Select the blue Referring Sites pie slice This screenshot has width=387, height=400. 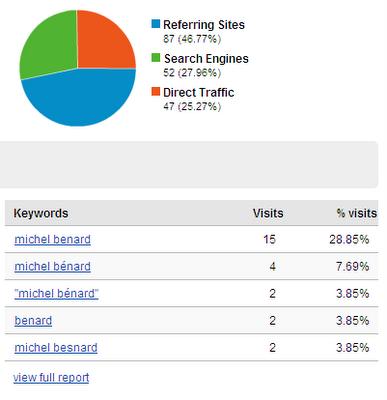pyautogui.click(x=80, y=100)
